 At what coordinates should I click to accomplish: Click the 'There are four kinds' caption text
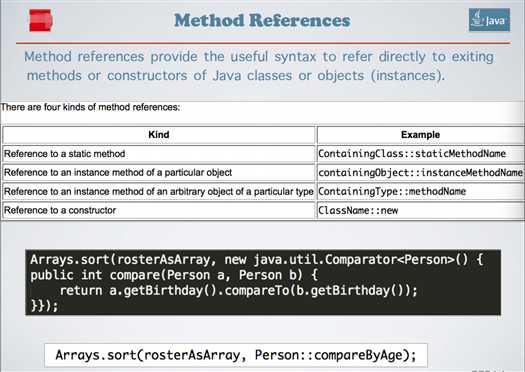(90, 107)
